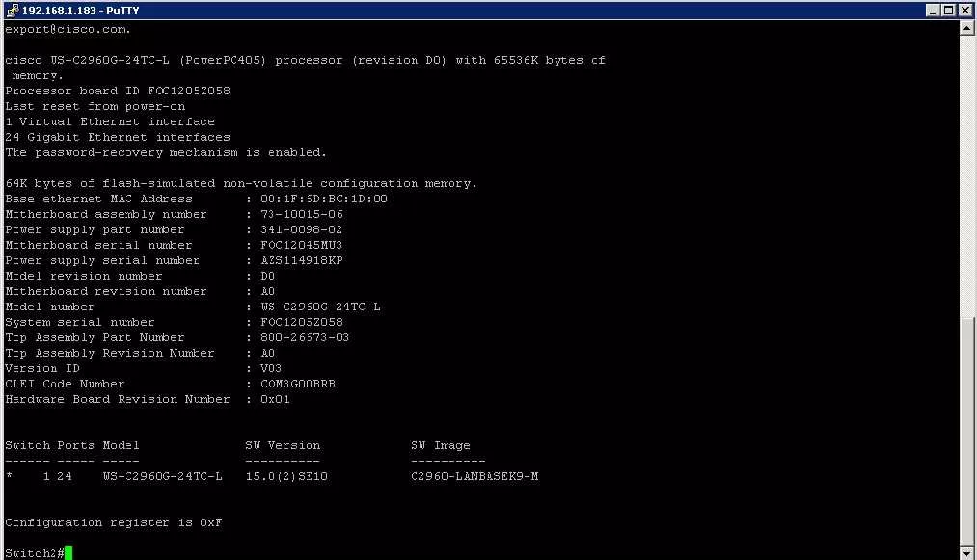Click the SW Version value 15.0(2)SE10
The image size is (977, 560).
coord(286,476)
